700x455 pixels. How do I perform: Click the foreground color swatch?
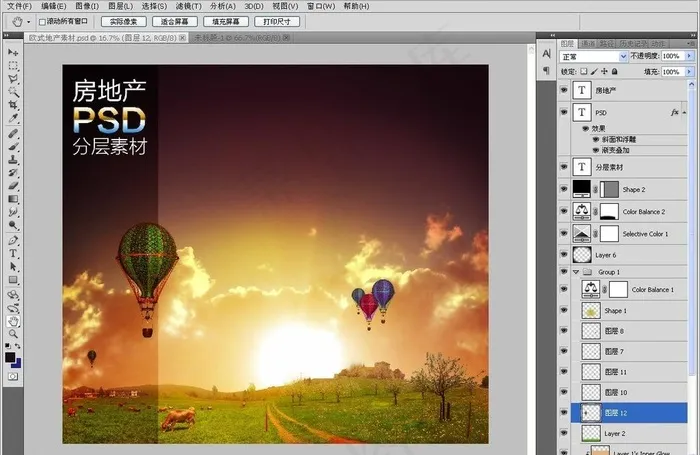pyautogui.click(x=10, y=357)
